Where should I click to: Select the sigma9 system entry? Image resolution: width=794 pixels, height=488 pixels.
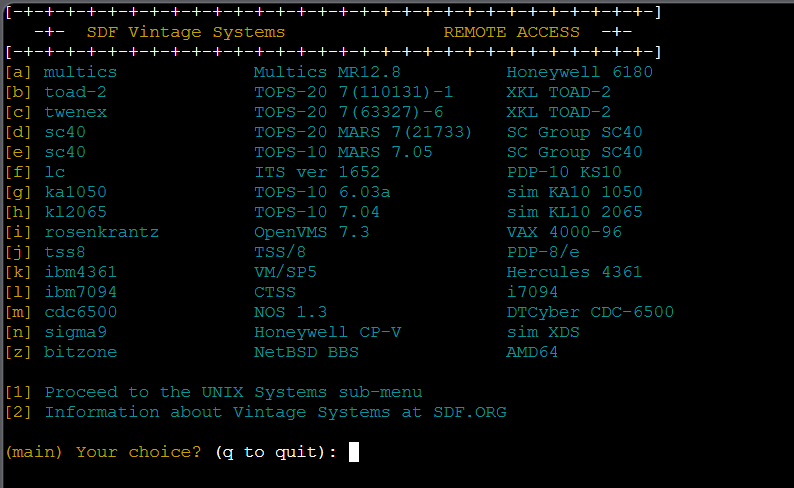pos(75,332)
